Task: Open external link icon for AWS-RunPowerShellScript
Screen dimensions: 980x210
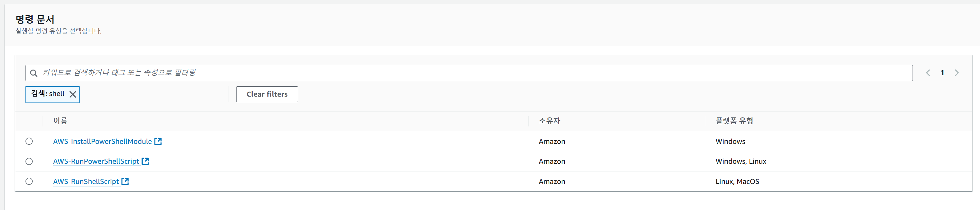Action: pyautogui.click(x=145, y=161)
